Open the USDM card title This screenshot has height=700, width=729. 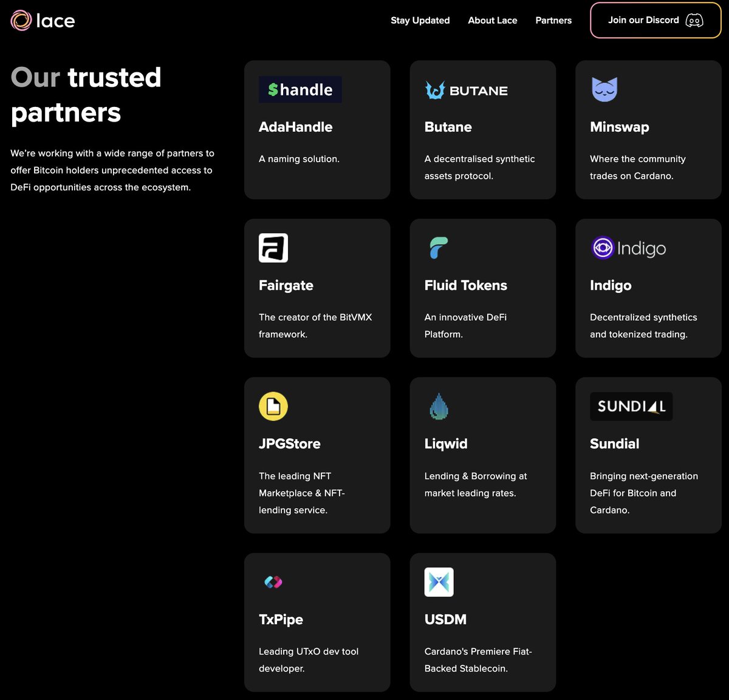[445, 620]
